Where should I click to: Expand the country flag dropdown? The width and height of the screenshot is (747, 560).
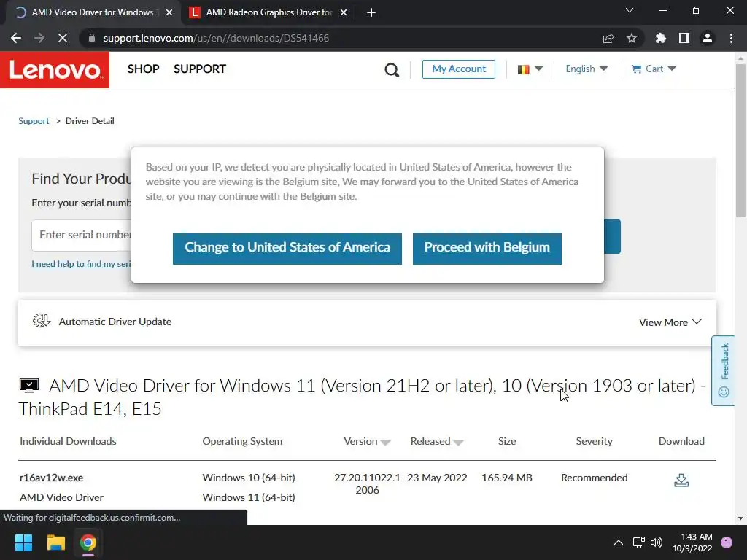click(x=539, y=69)
